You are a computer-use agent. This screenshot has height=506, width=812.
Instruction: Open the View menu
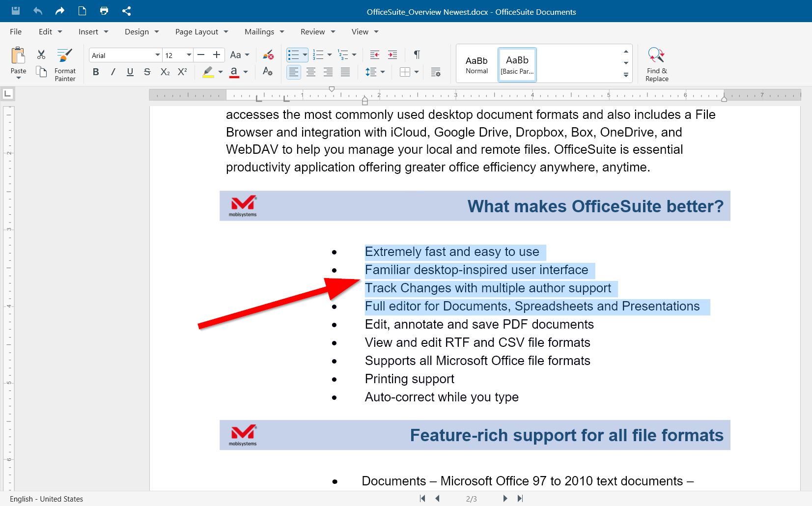pyautogui.click(x=365, y=31)
